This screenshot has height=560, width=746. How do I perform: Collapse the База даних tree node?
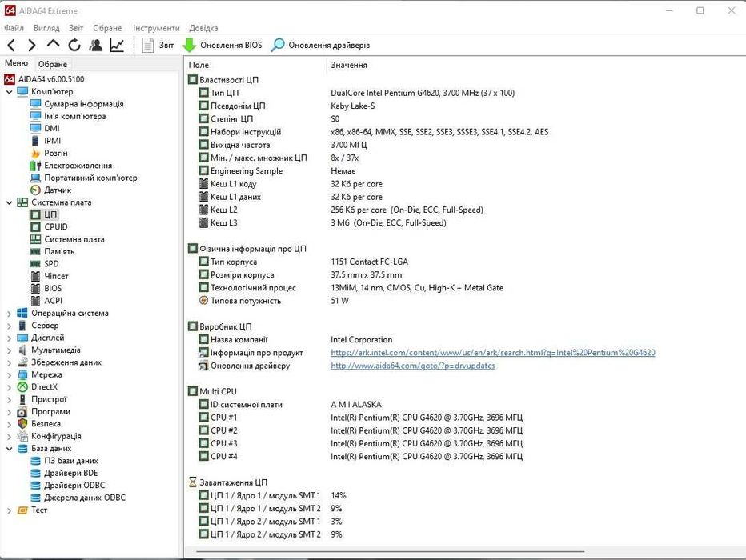pyautogui.click(x=9, y=449)
